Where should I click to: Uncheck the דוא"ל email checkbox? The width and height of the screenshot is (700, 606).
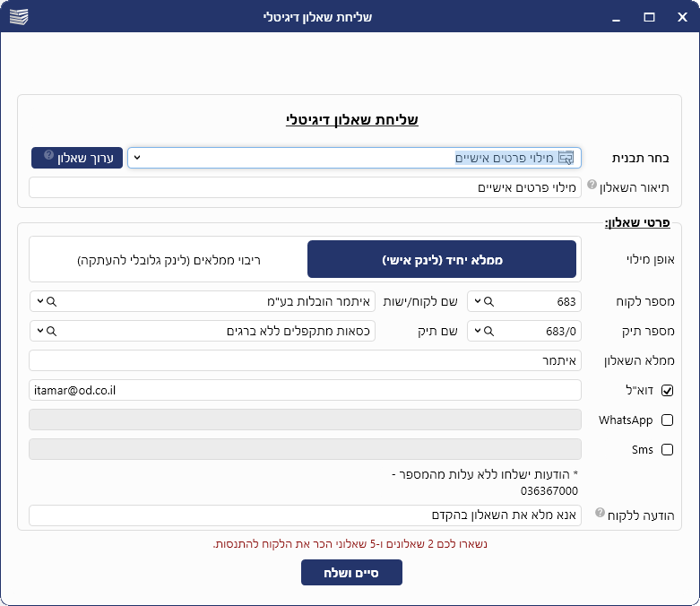tap(667, 391)
